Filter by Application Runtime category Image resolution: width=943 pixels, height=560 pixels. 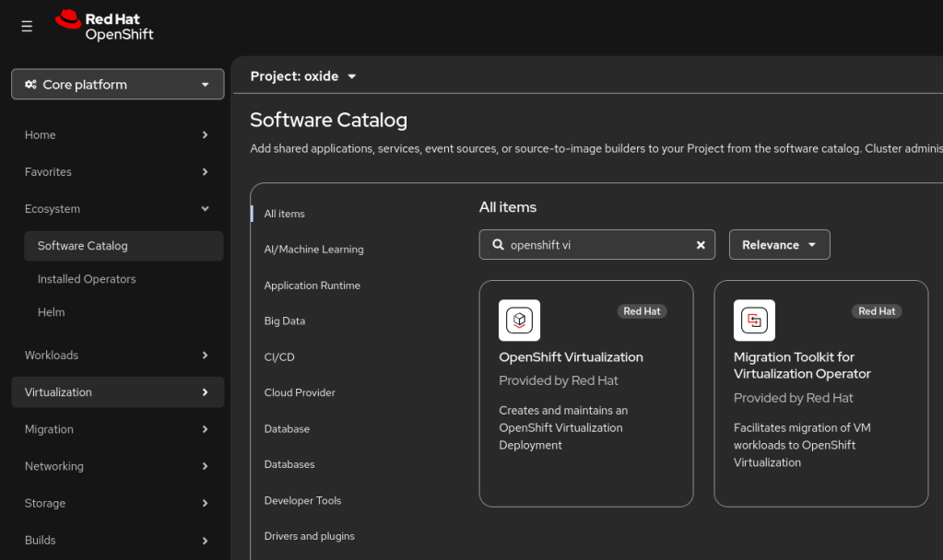coord(312,286)
